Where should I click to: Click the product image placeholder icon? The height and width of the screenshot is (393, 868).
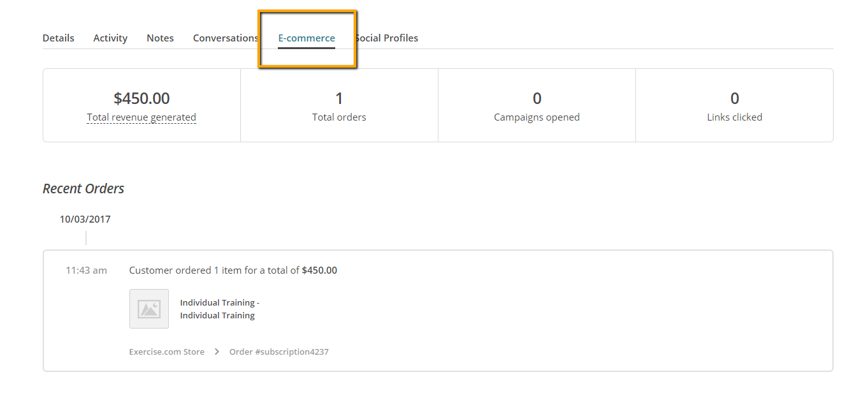(149, 309)
